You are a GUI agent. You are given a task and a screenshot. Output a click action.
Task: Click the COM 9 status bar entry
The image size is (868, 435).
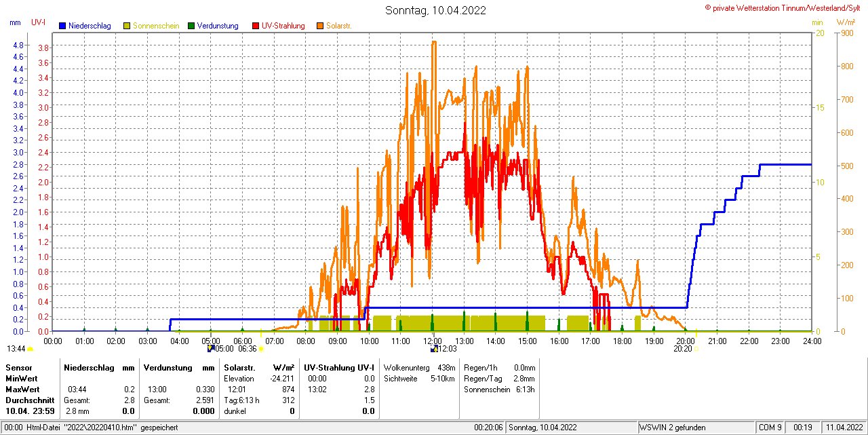point(770,428)
